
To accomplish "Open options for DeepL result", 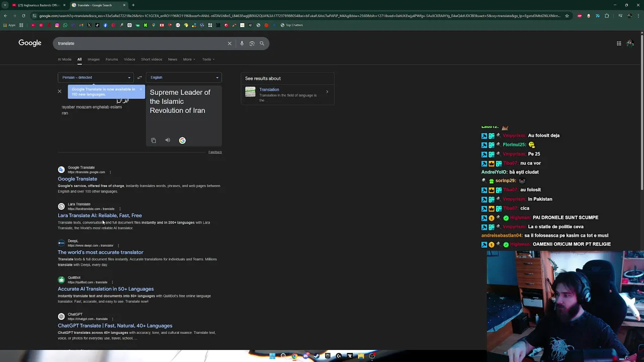I will 118,245.
